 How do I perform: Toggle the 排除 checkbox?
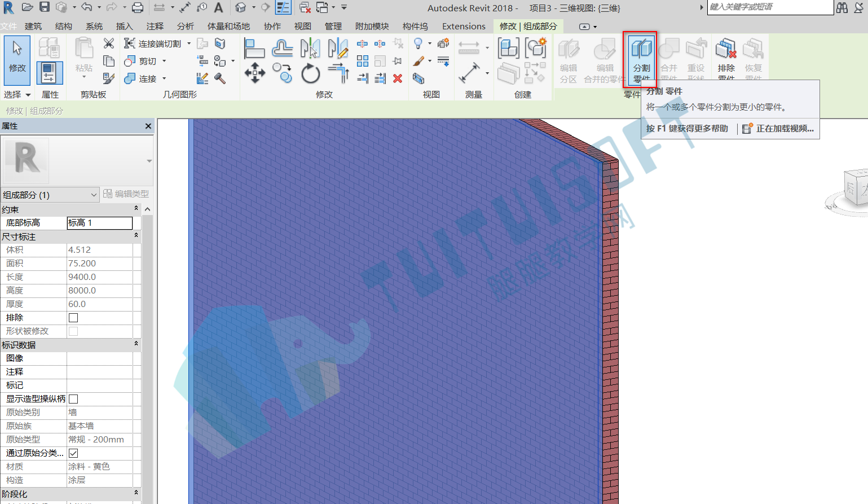click(73, 318)
